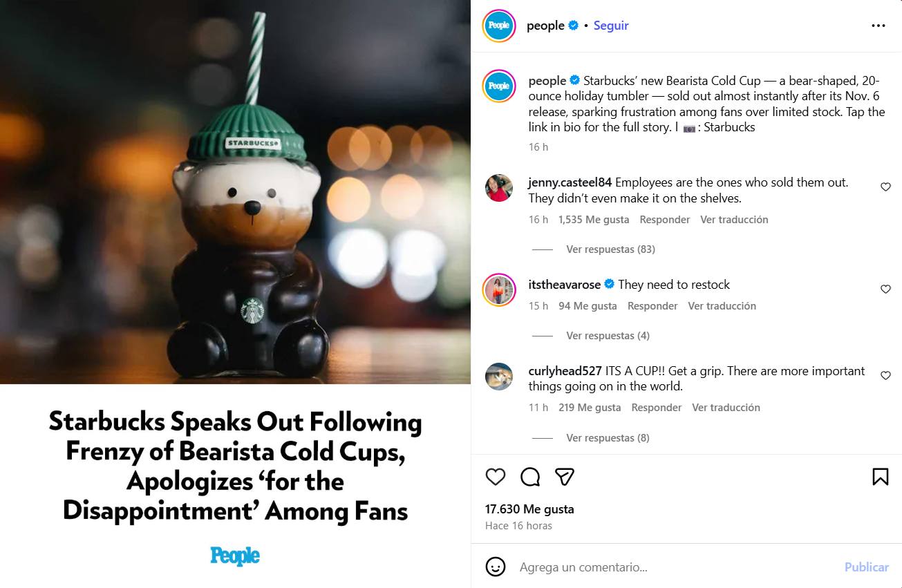Follow People with Seguir button
Image resolution: width=902 pixels, height=588 pixels.
point(611,26)
